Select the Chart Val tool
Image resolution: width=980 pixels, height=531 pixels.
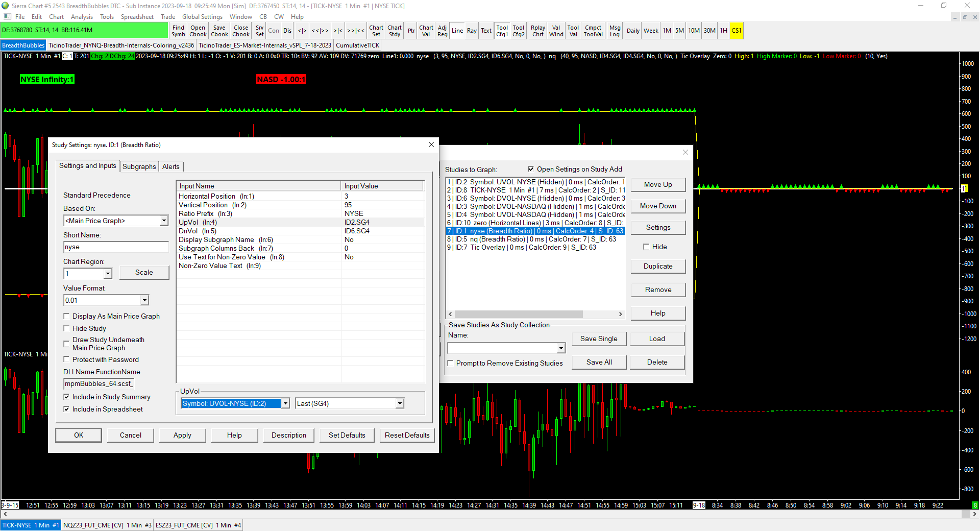pyautogui.click(x=426, y=31)
